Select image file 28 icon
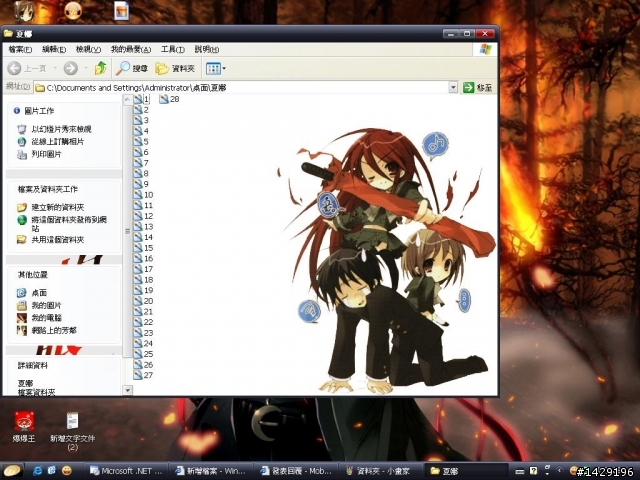The image size is (640, 480). 164,99
